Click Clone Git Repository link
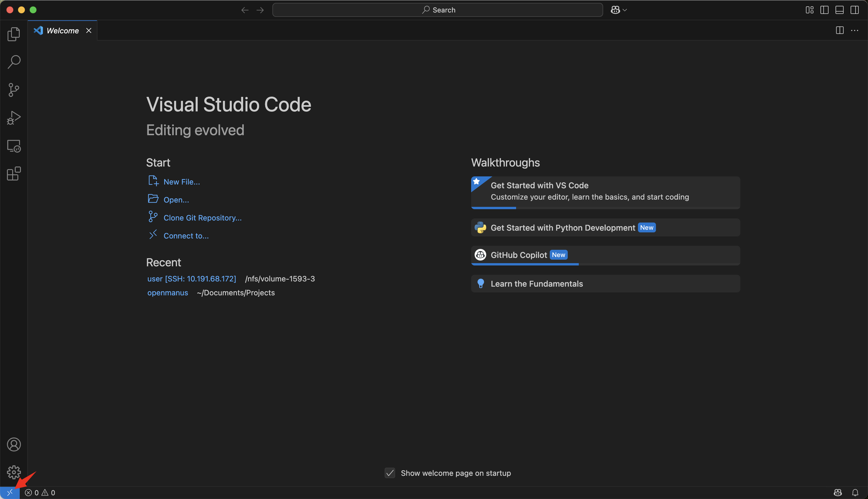 202,218
